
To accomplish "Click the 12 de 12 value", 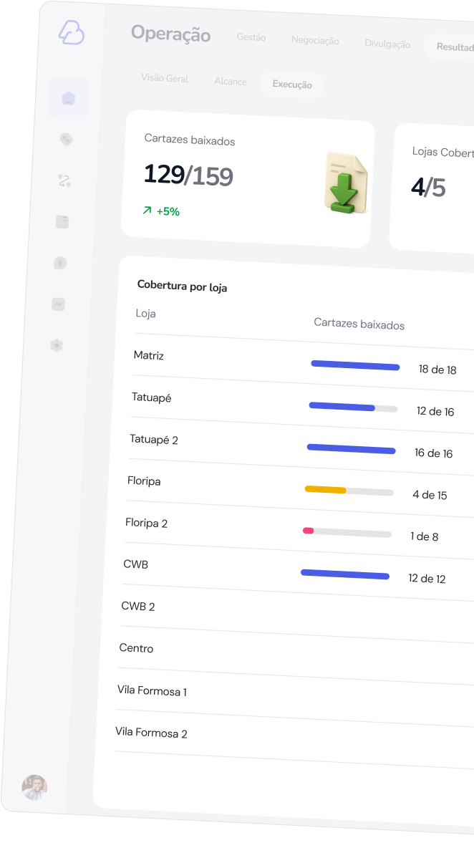I will tap(427, 578).
